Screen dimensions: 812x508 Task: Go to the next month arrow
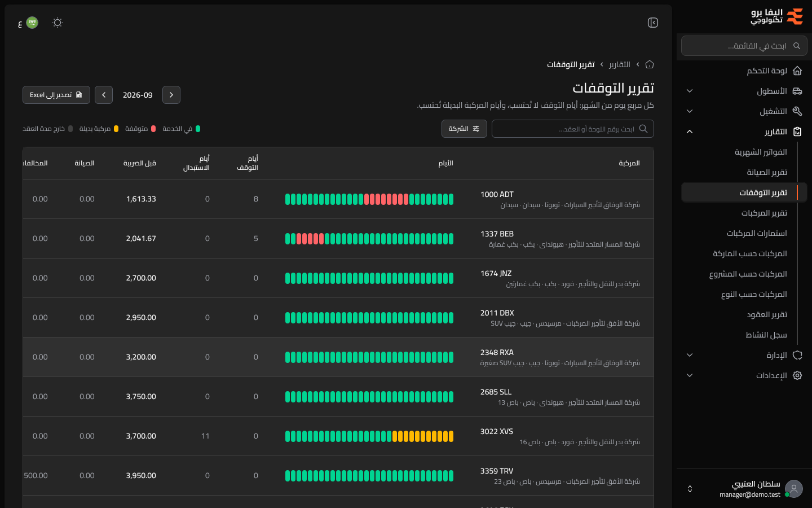(104, 95)
